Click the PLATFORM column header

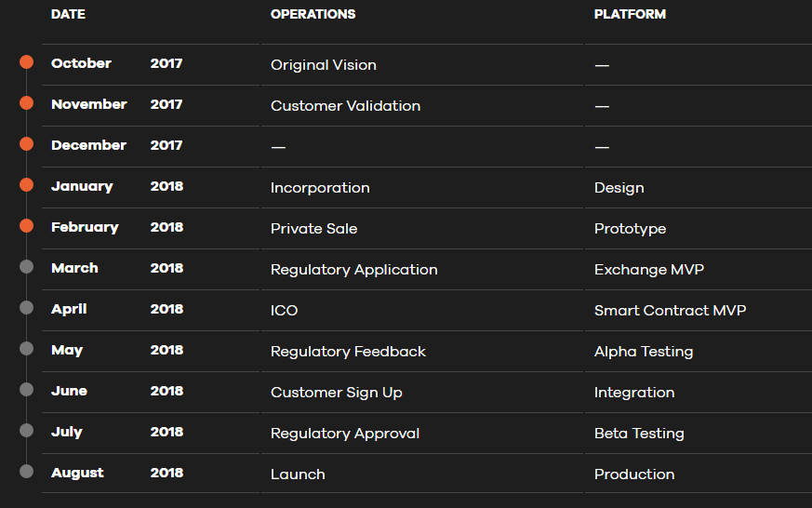click(x=630, y=14)
